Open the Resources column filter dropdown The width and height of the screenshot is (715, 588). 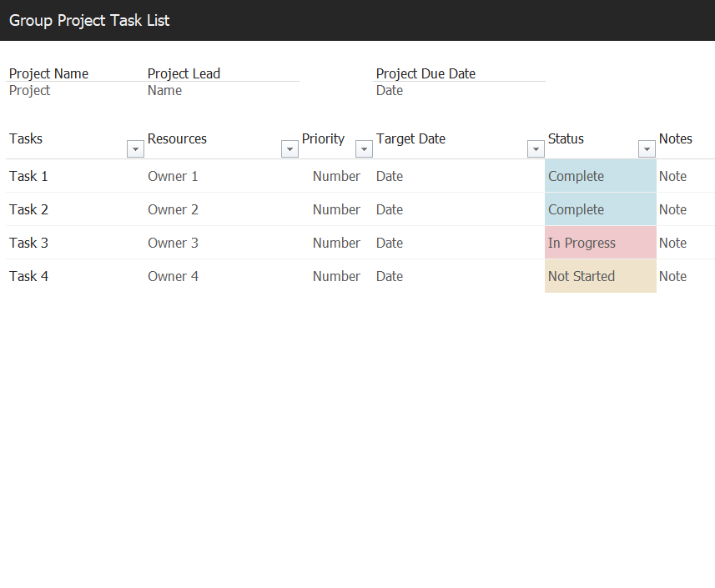tap(290, 149)
